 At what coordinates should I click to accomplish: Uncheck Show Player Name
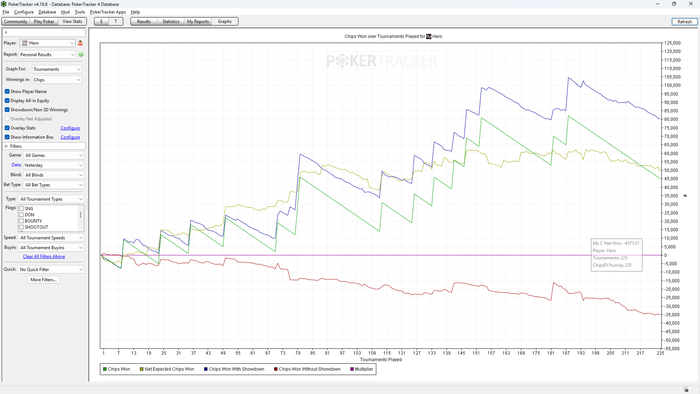7,91
